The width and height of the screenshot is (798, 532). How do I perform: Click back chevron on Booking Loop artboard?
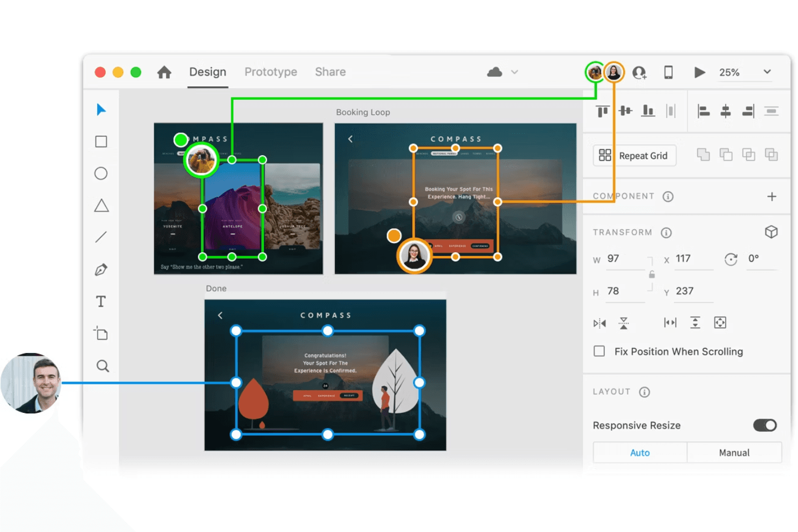350,139
